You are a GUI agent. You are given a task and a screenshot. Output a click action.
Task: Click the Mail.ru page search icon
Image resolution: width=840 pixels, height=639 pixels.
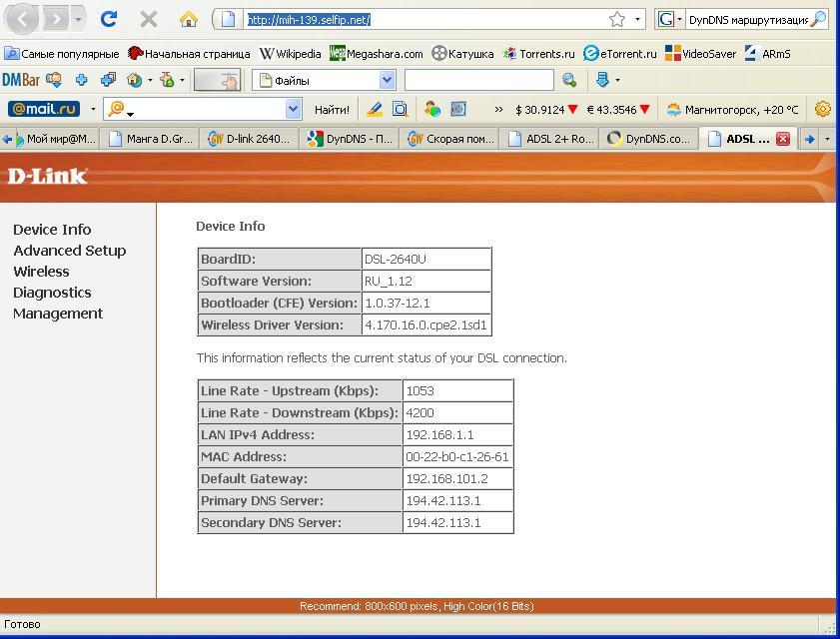(401, 109)
